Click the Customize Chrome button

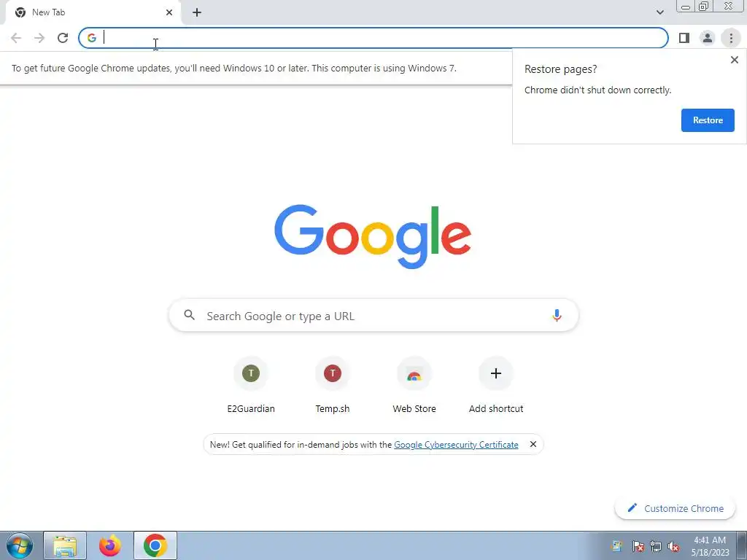click(675, 508)
